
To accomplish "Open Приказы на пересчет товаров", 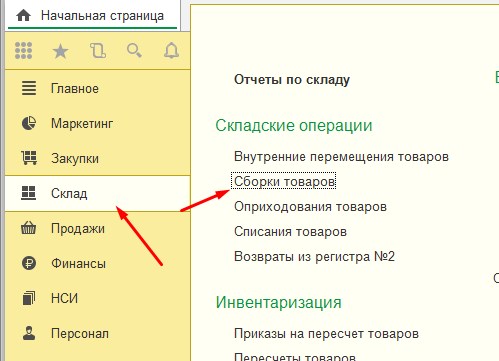I will (326, 333).
